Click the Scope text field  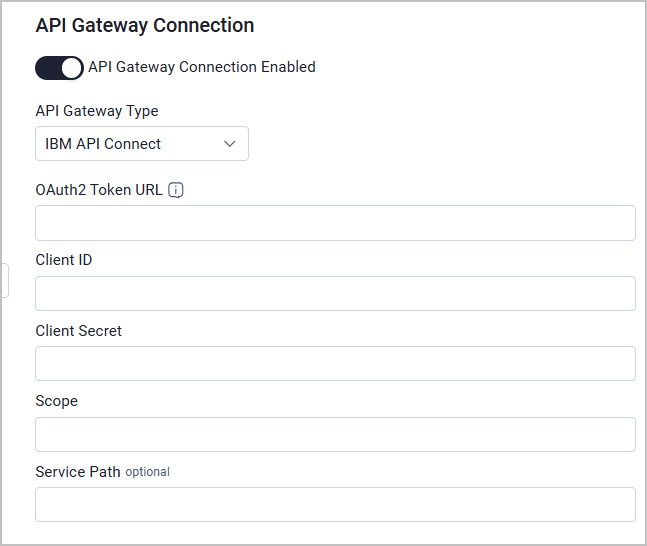tap(335, 435)
